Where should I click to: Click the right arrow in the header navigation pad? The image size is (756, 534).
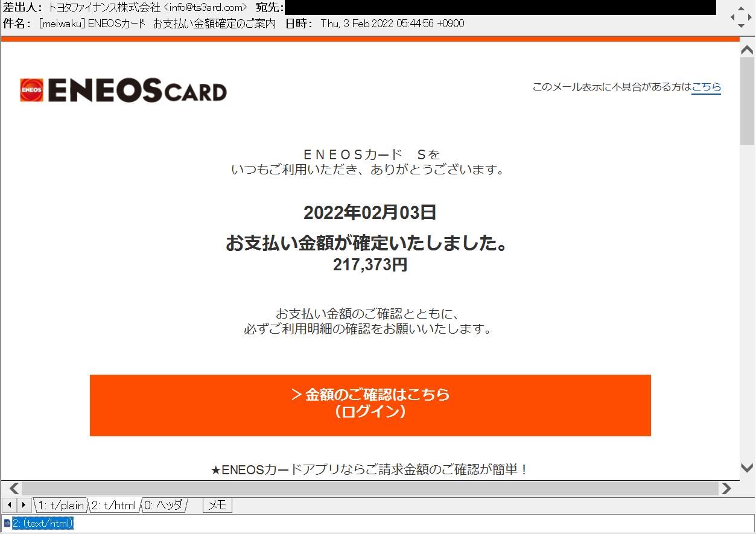(749, 17)
